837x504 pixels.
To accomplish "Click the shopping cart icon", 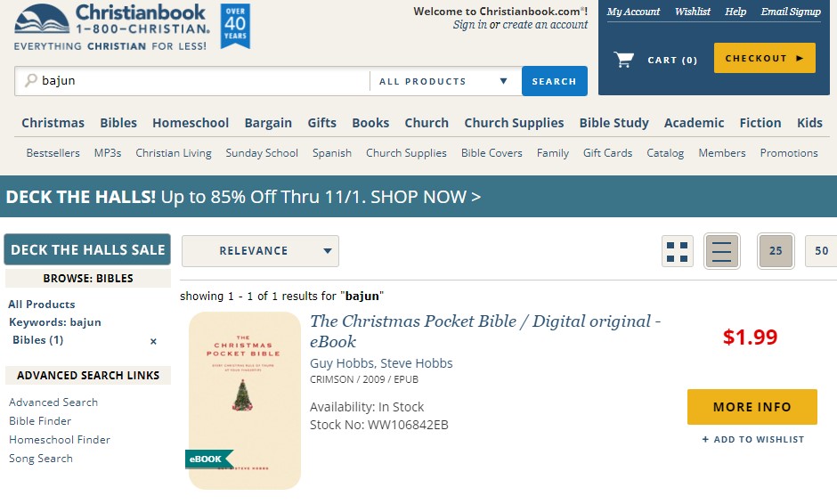I will (623, 60).
